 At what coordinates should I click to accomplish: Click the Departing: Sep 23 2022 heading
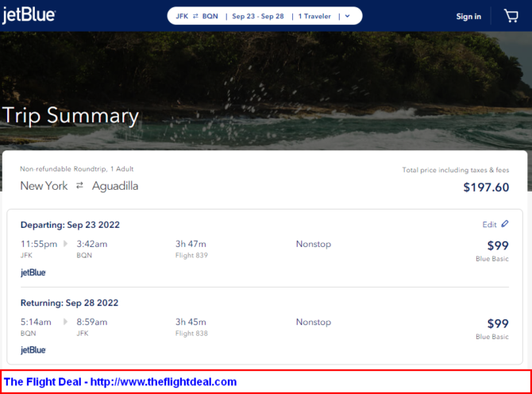[x=70, y=225]
